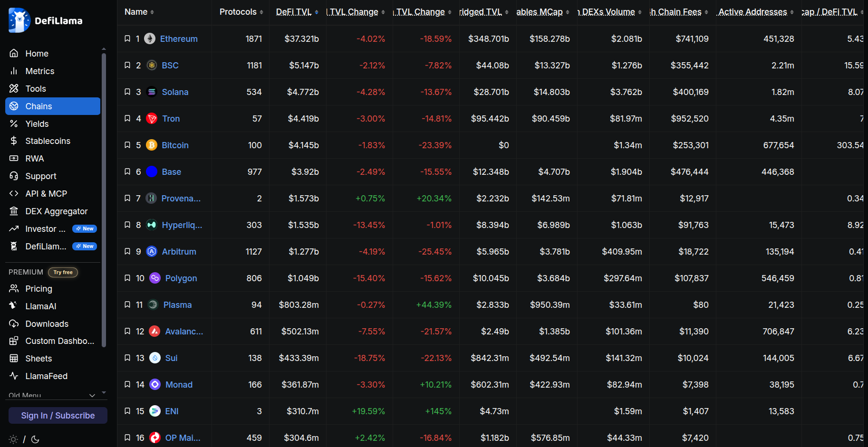Sort by Active Addresses column

(x=756, y=12)
